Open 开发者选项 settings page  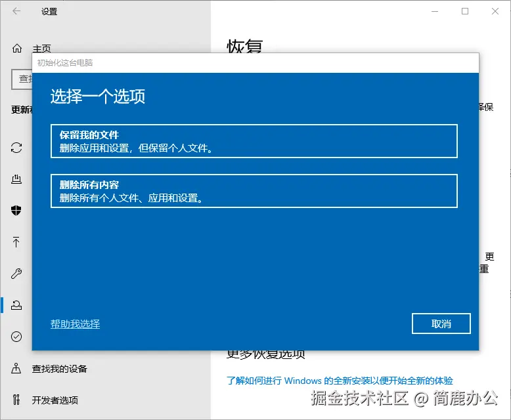55,400
